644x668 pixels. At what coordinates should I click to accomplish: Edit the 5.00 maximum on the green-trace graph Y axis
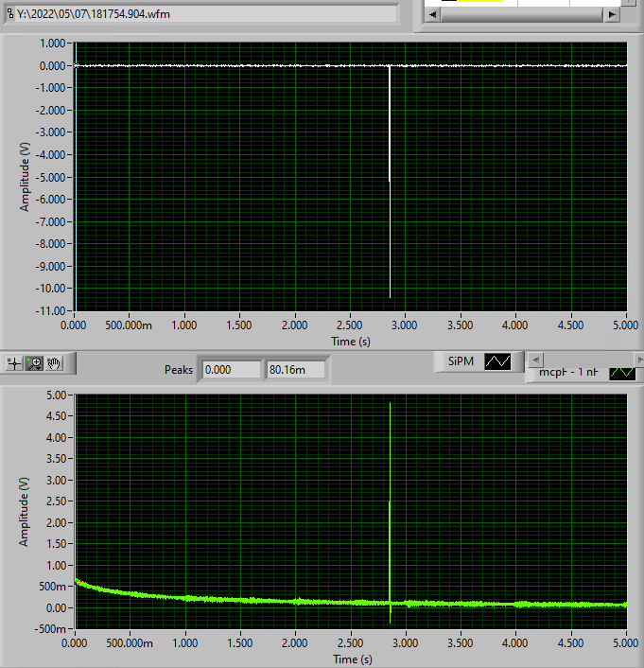point(56,395)
